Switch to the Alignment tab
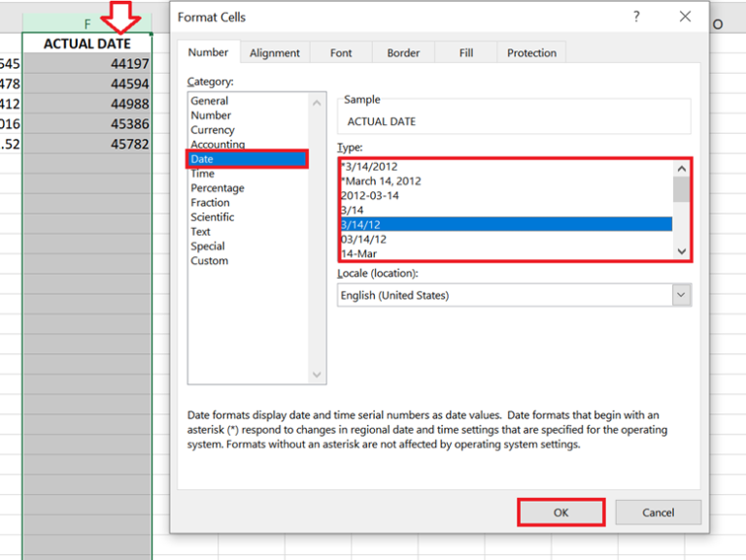746x560 pixels. pyautogui.click(x=273, y=53)
